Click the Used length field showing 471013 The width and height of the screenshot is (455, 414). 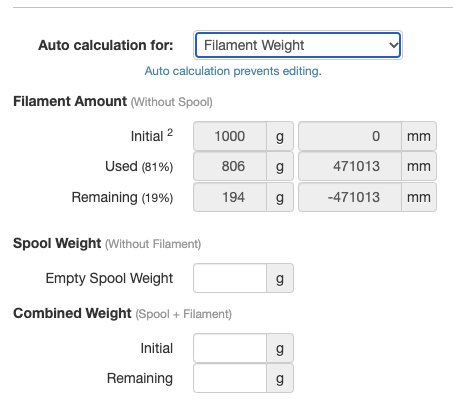pyautogui.click(x=350, y=166)
